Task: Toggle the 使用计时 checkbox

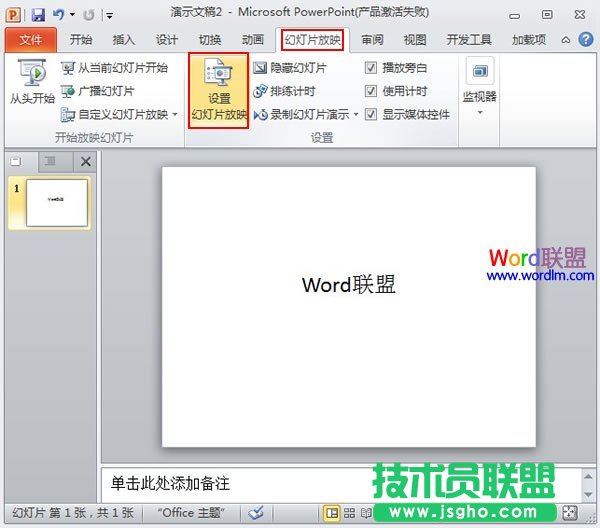Action: tap(370, 91)
